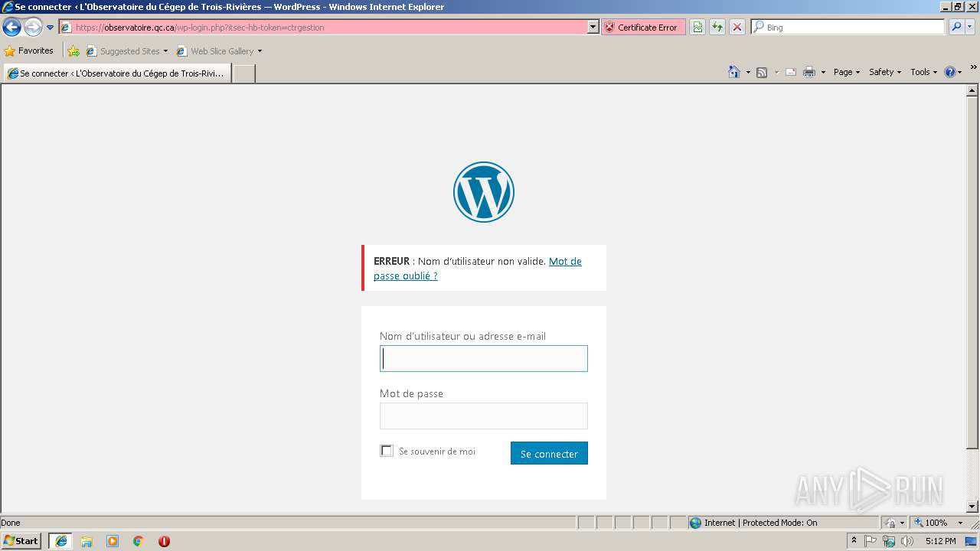Check Se souvenir de moi checkbox
This screenshot has width=980, height=551.
coord(387,451)
